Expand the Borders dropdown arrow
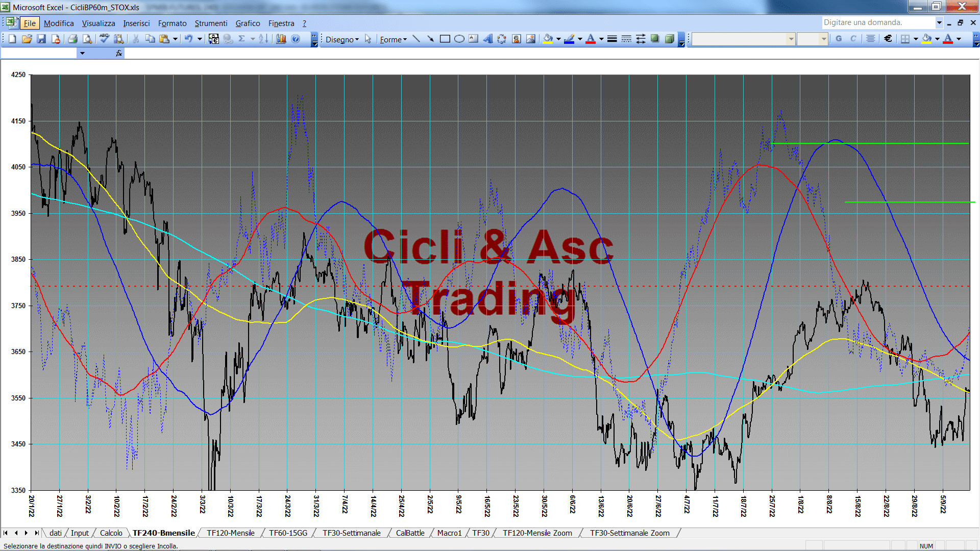 point(916,39)
